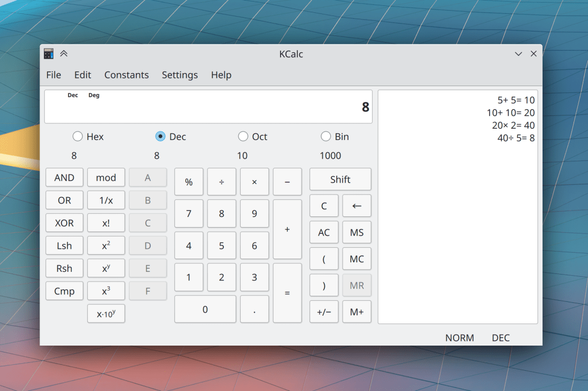588x391 pixels.
Task: Minimize window using the down chevron
Action: (x=518, y=54)
